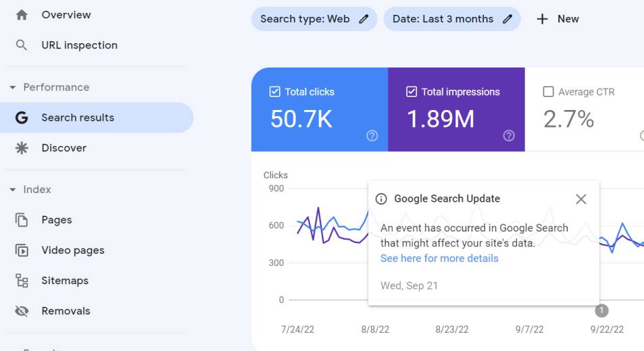Click the URL inspection magnifier icon
The image size is (644, 351).
pyautogui.click(x=22, y=45)
